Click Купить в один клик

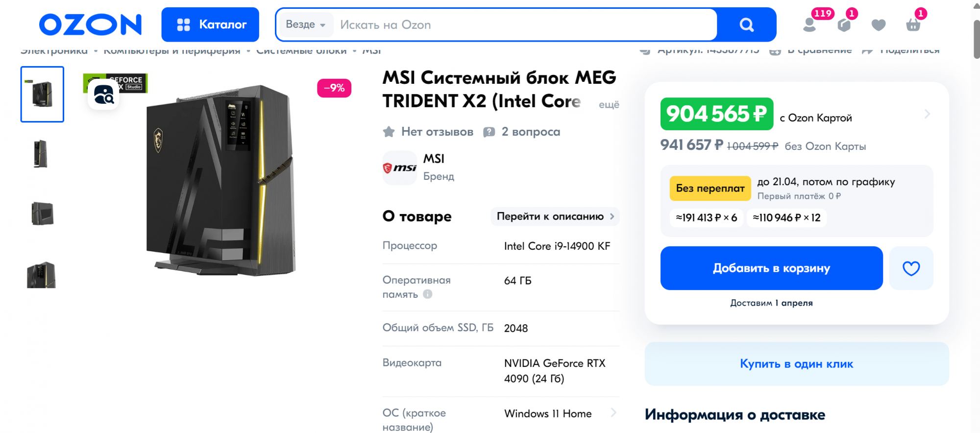click(796, 364)
